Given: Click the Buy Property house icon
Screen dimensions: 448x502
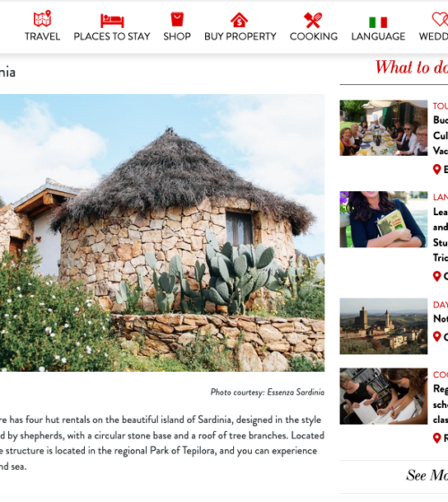Looking at the screenshot, I should [x=239, y=20].
